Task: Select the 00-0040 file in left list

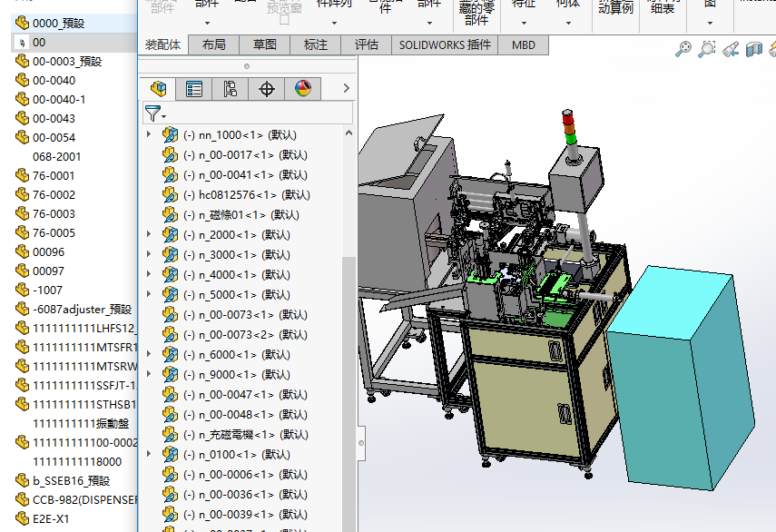Action: point(54,80)
